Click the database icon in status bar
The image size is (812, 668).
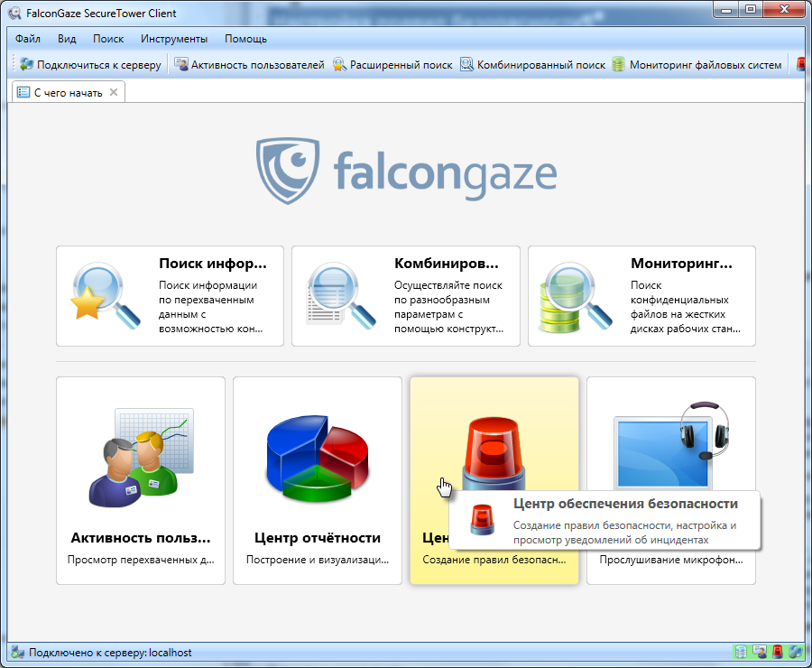[741, 652]
